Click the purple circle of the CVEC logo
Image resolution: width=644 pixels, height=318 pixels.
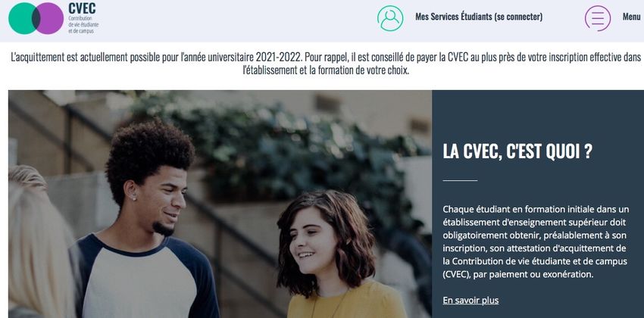(x=52, y=18)
